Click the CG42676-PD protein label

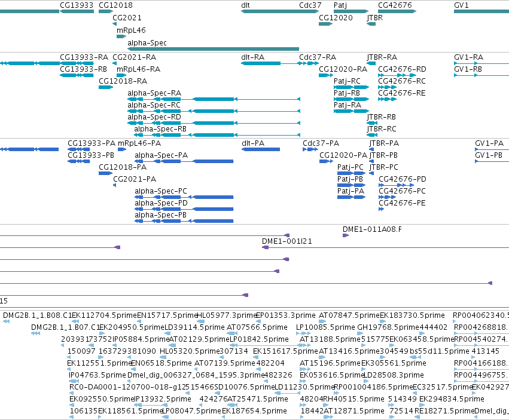403,179
